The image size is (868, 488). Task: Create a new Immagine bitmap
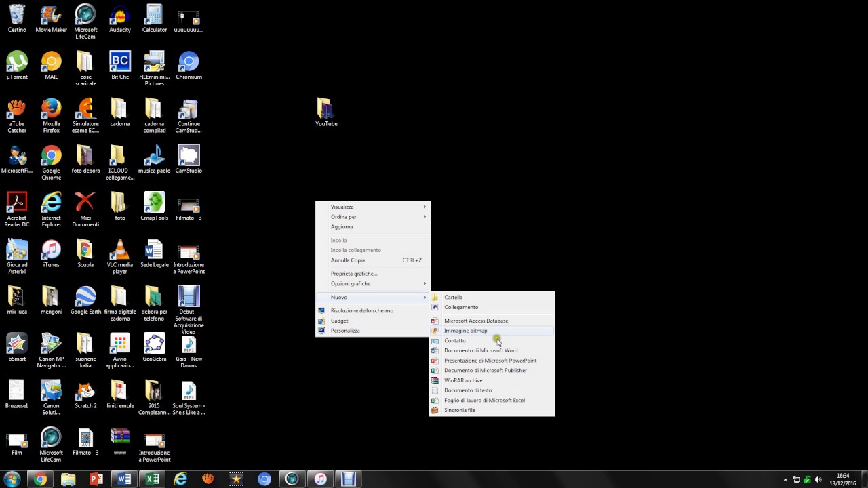click(492, 331)
